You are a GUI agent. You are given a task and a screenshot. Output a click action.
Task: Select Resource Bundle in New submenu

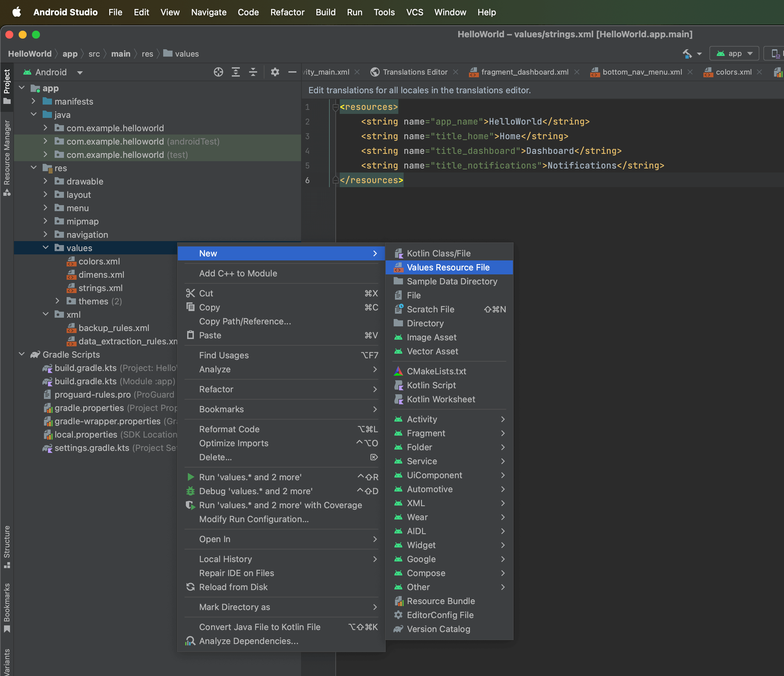click(449, 601)
